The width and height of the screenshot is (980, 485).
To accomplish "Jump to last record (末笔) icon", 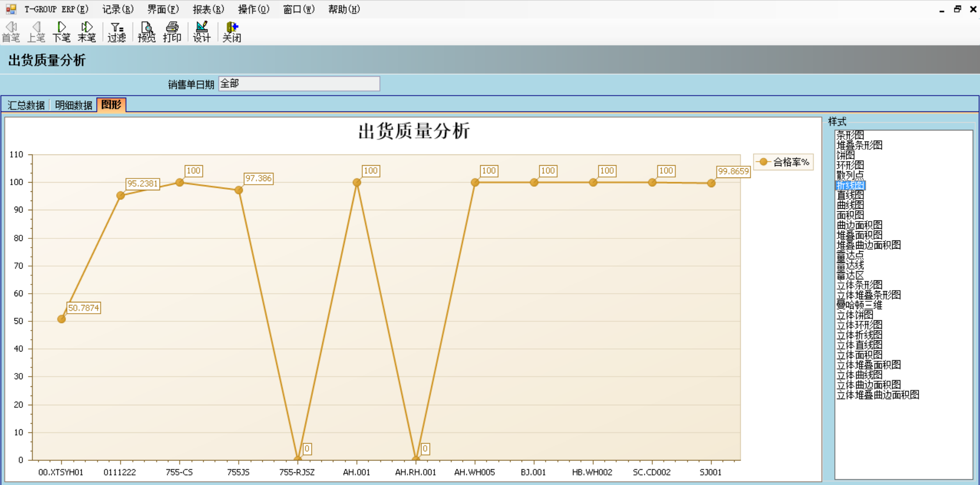I will 87,32.
